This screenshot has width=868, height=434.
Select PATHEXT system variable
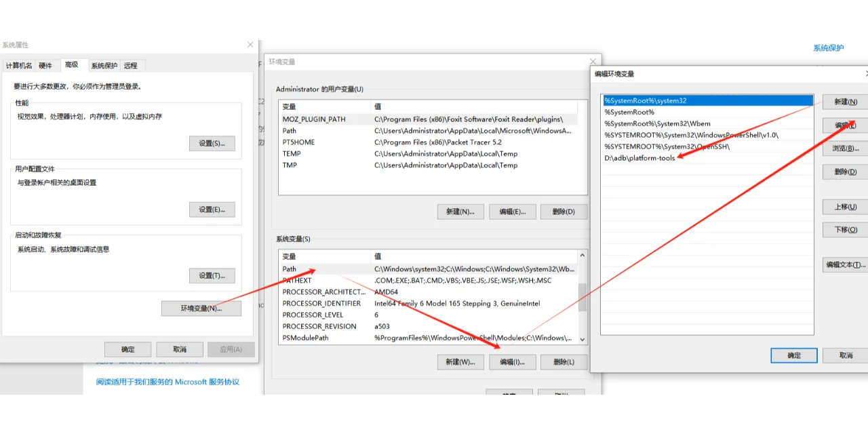coord(428,281)
